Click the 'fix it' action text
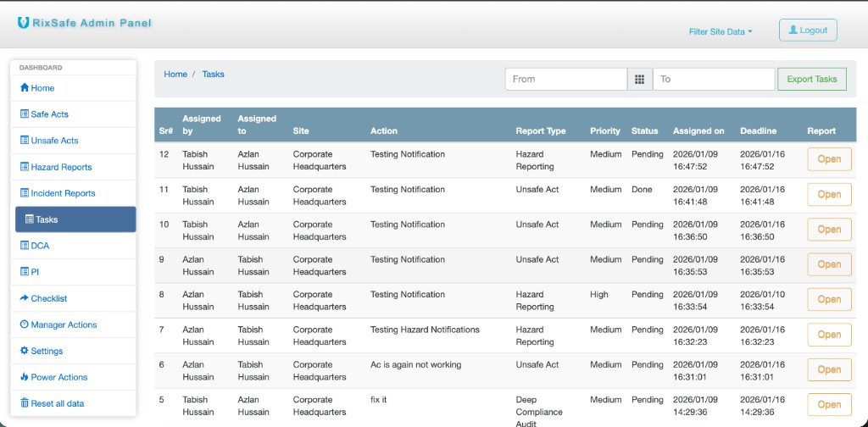 coord(379,399)
